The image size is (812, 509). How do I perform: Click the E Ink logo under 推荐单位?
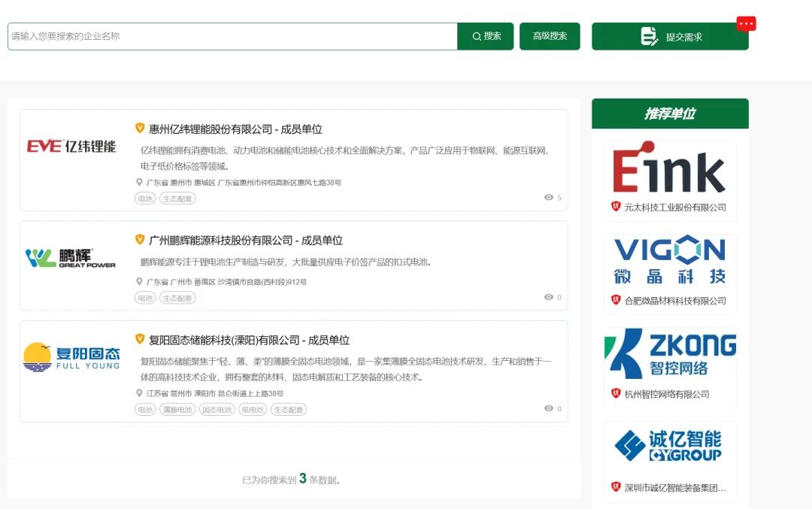[x=669, y=167]
